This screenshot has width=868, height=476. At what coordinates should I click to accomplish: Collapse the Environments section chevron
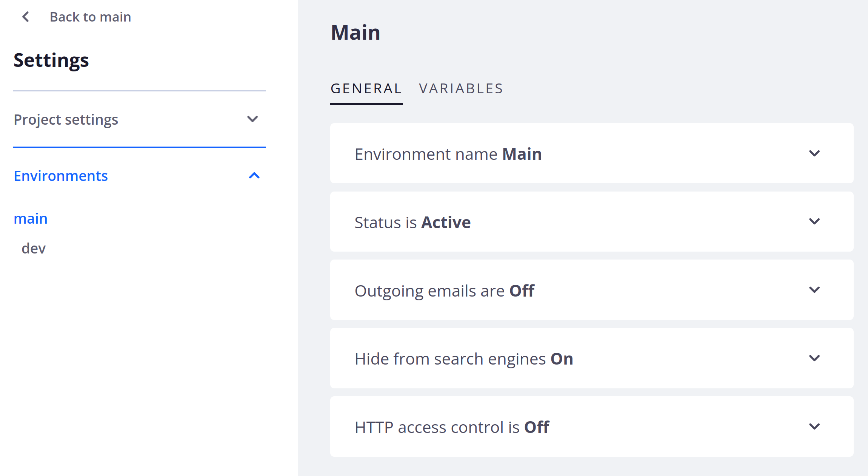point(254,175)
